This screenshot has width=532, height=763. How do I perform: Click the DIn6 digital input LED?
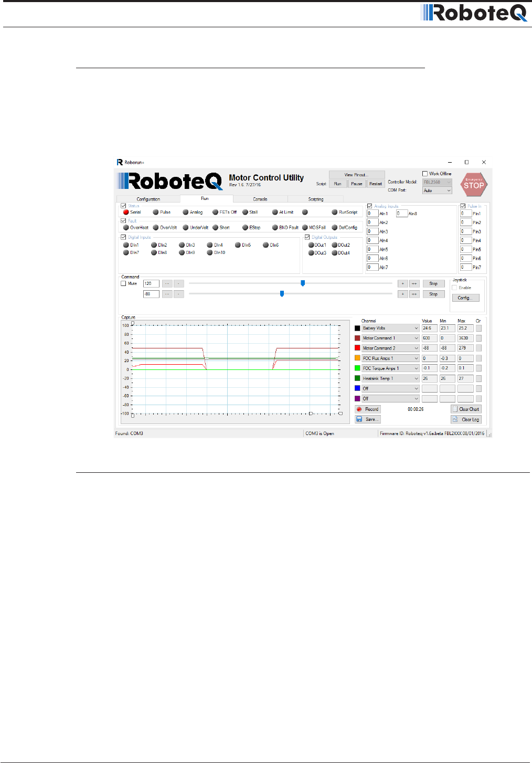click(266, 245)
